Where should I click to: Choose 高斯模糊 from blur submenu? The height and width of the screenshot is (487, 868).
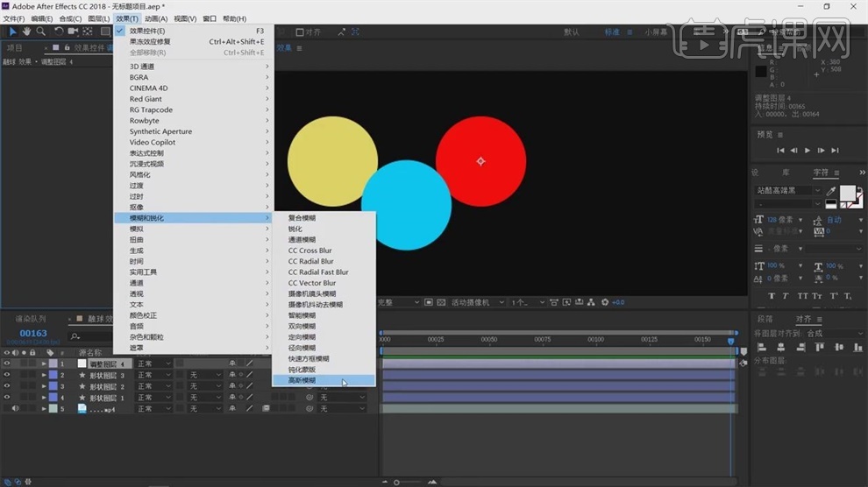[302, 381]
